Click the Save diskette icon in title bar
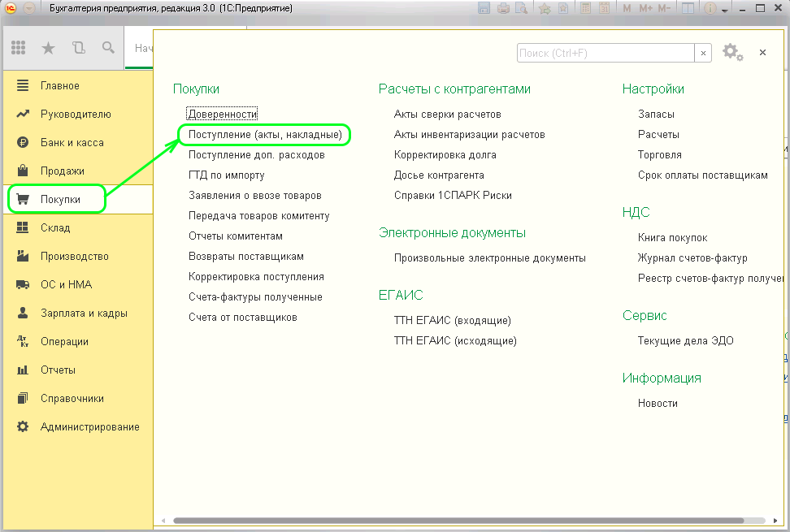This screenshot has height=532, width=790. pyautogui.click(x=484, y=8)
